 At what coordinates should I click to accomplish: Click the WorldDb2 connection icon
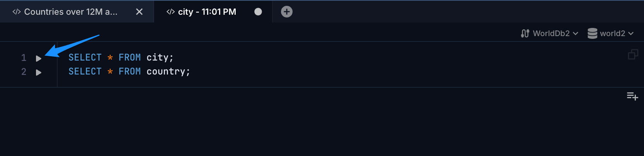coord(525,33)
